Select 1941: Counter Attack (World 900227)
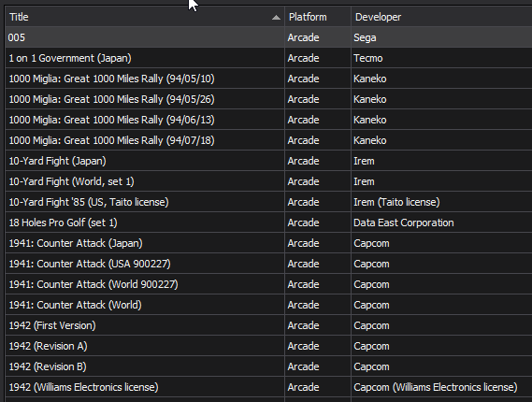The image size is (532, 402). click(268, 284)
